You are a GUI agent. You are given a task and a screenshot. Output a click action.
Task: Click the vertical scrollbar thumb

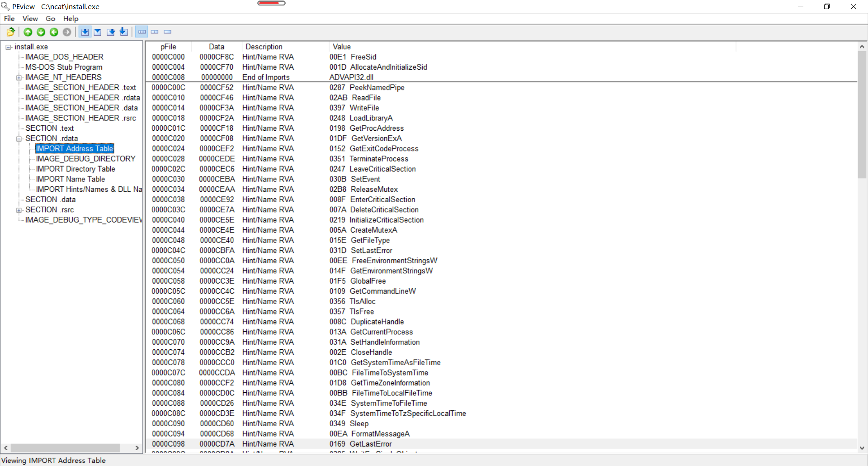tap(862, 115)
